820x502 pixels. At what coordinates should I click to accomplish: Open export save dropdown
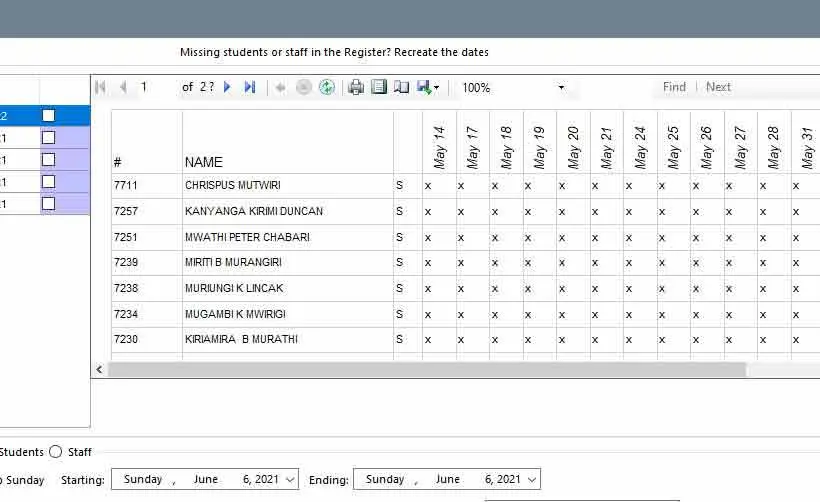428,87
